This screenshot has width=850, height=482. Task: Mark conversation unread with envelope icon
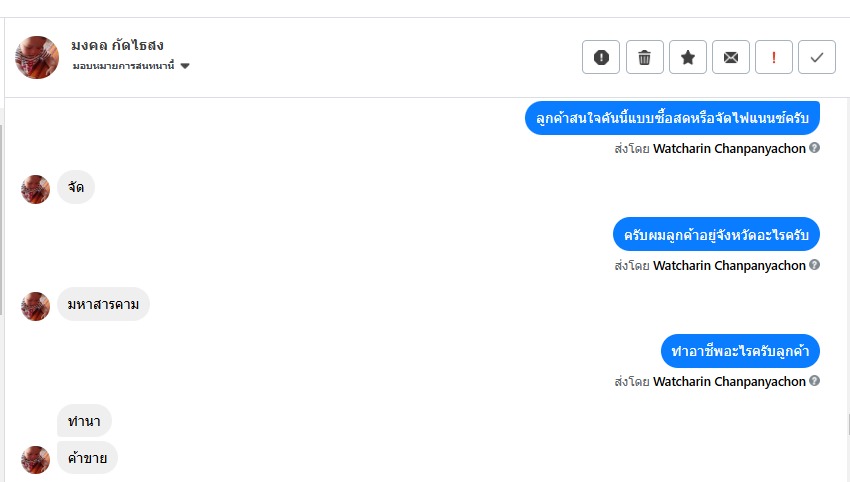coord(731,57)
